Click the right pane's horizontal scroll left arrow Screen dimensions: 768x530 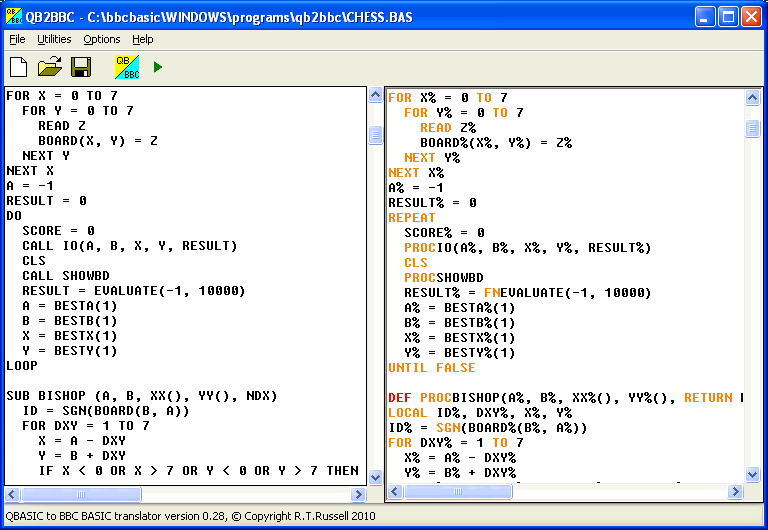click(x=395, y=492)
